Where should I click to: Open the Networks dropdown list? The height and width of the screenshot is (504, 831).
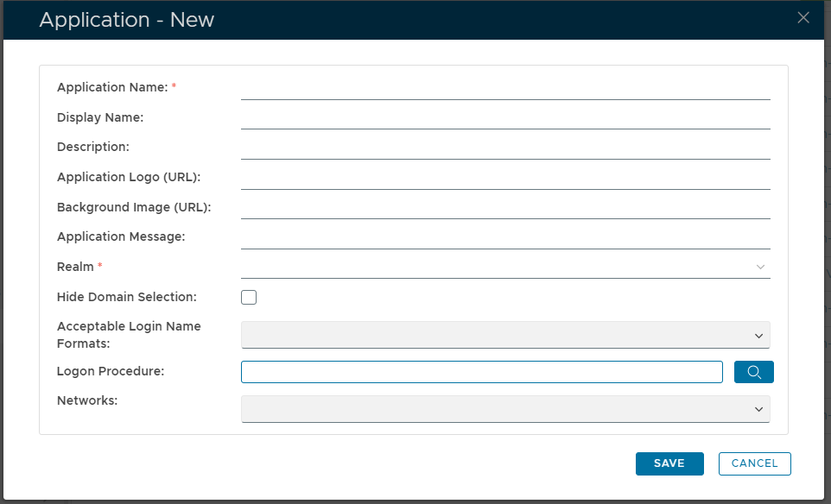coord(505,409)
